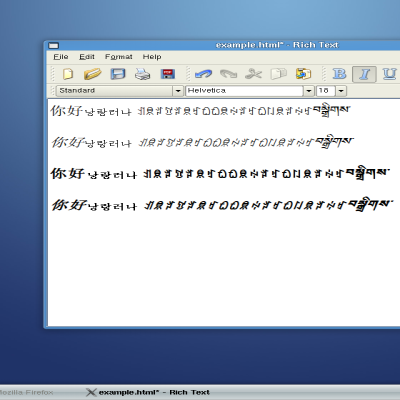Click the greyed-out Redo arrow icon
This screenshot has height=400, width=400.
coord(228,74)
